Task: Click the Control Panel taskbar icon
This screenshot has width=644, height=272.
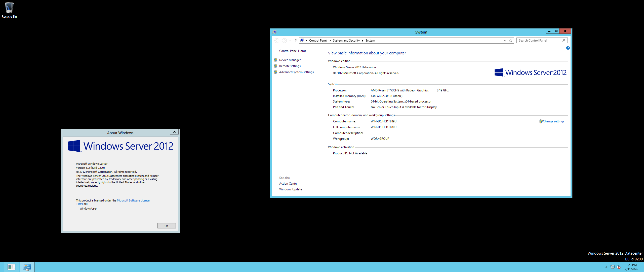Action: (27, 267)
